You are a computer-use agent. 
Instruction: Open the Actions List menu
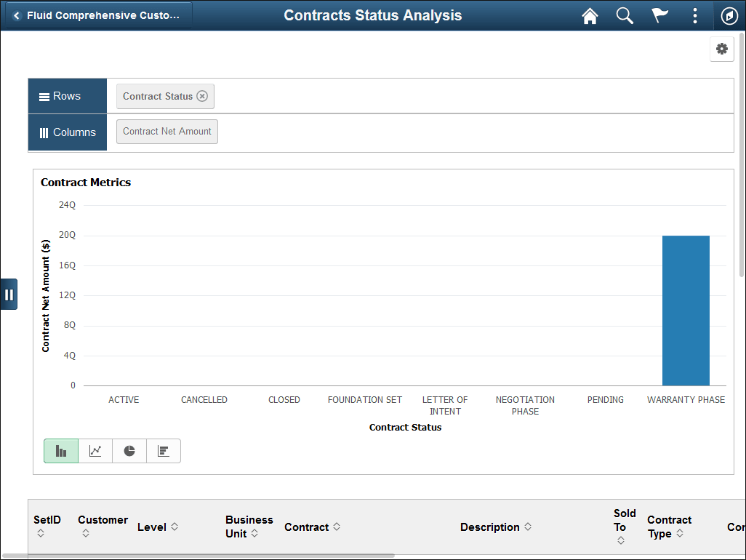(x=694, y=15)
